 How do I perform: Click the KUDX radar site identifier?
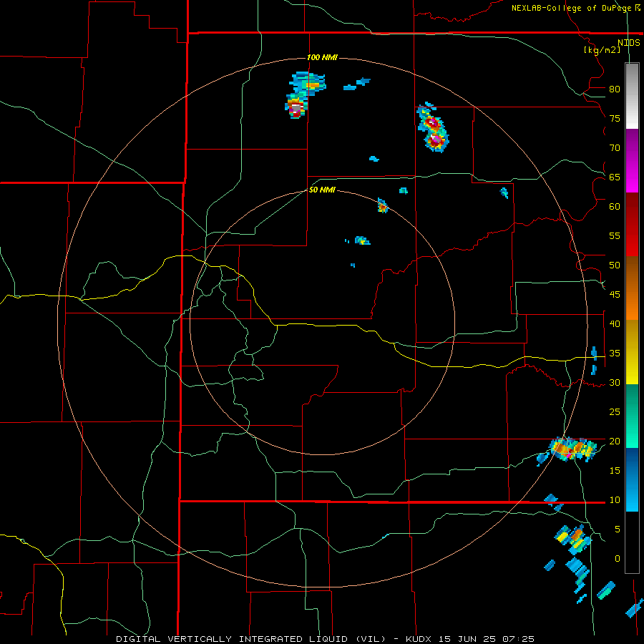(x=420, y=639)
